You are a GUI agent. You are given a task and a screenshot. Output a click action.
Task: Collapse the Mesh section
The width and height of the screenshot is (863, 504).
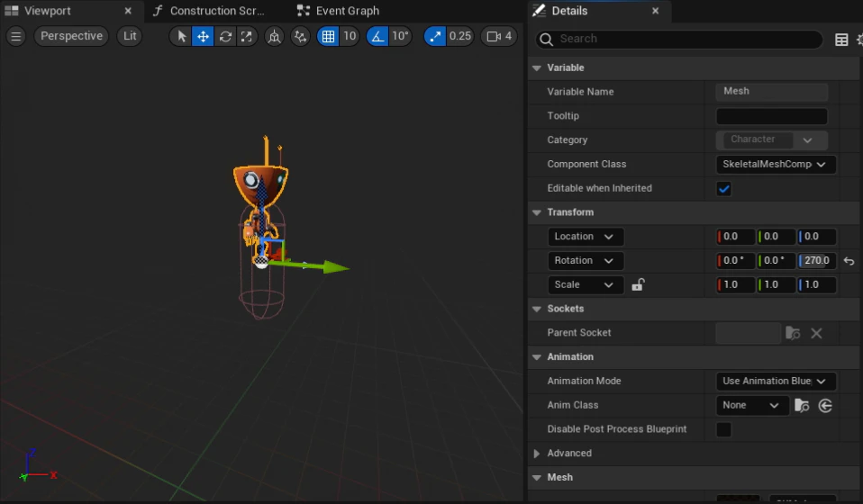pos(537,478)
